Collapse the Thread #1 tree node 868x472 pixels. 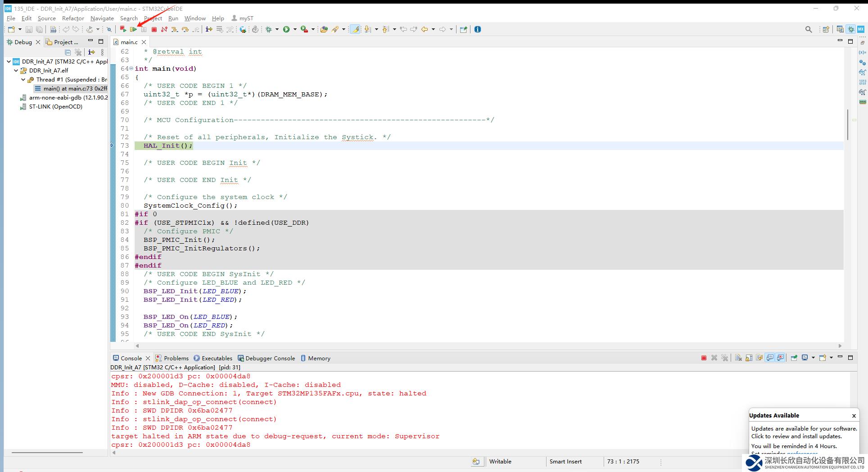23,80
